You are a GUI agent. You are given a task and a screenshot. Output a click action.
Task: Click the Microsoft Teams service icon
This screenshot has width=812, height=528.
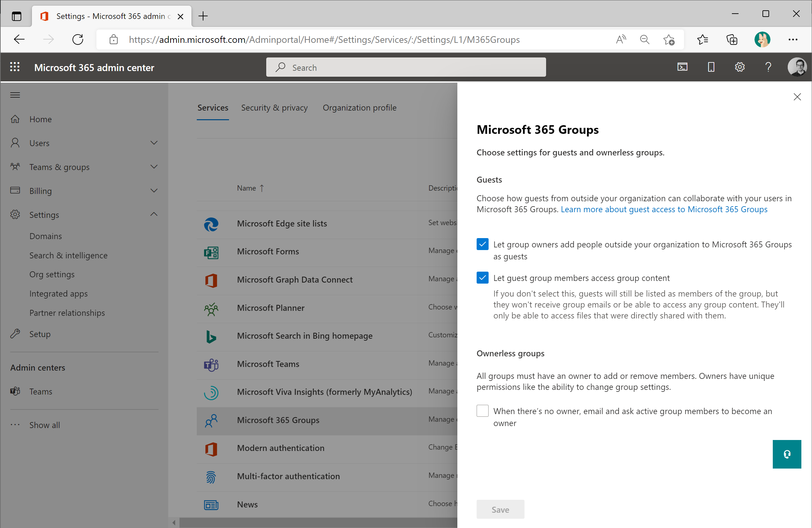(x=211, y=365)
